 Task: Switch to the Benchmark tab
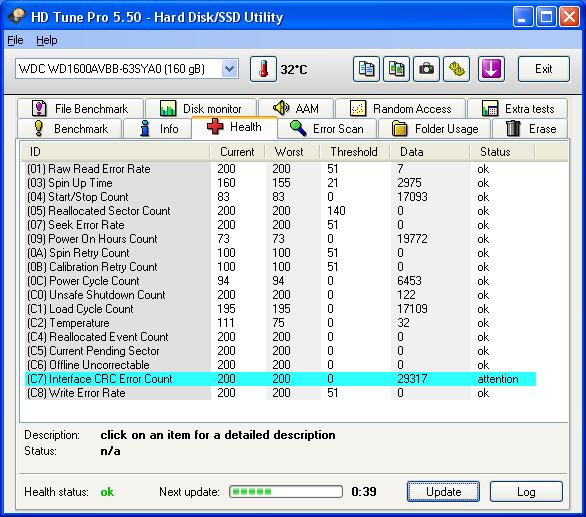[70, 129]
